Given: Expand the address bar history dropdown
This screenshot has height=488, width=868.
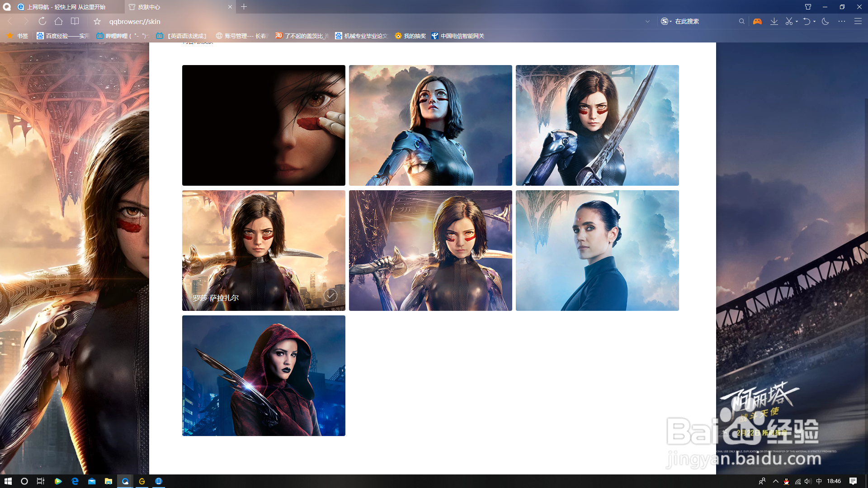Looking at the screenshot, I should 647,21.
